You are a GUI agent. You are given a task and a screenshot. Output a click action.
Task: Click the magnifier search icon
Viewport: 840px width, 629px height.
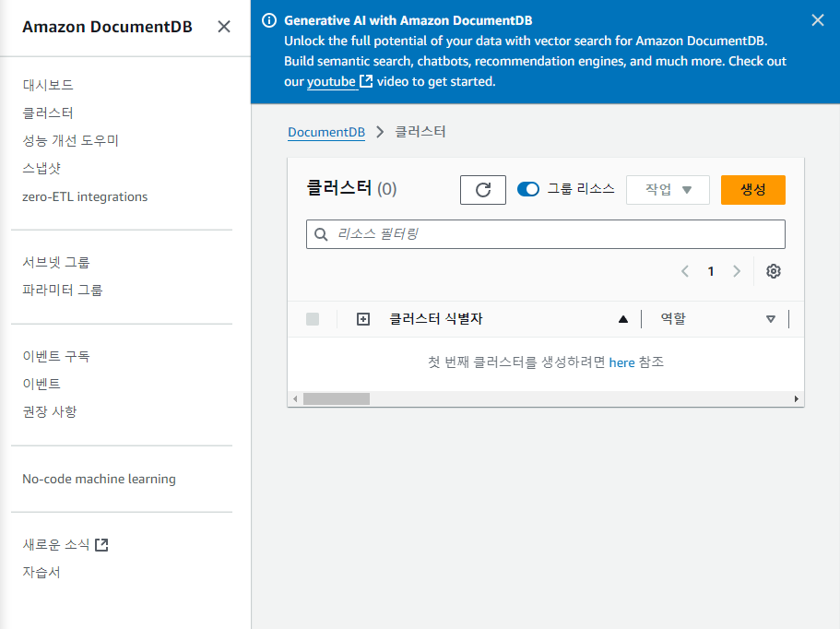tap(321, 234)
